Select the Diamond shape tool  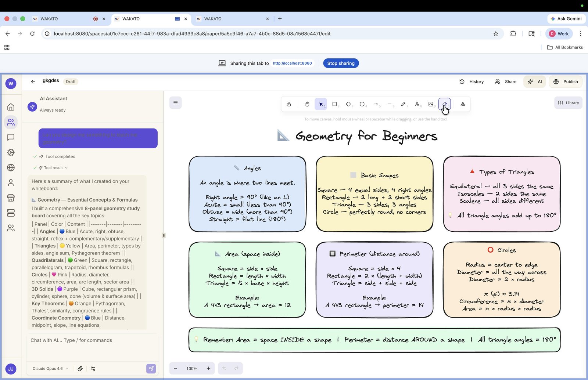click(x=348, y=104)
